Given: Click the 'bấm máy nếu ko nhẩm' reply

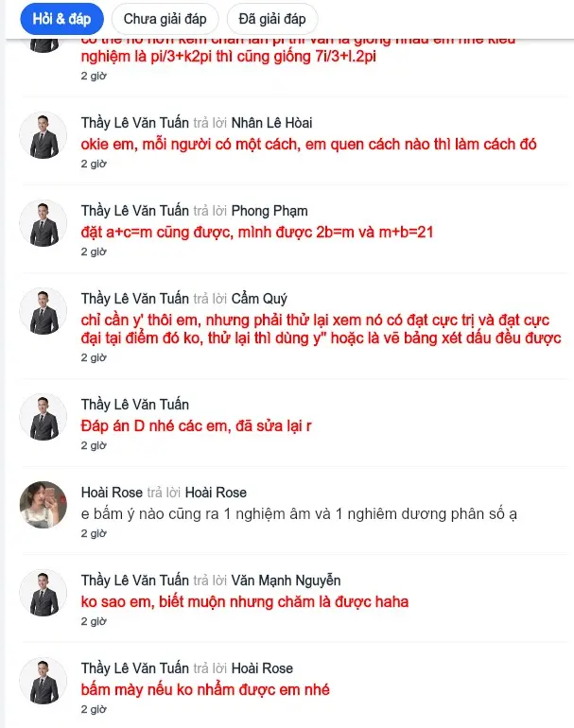Looking at the screenshot, I should click(205, 689).
